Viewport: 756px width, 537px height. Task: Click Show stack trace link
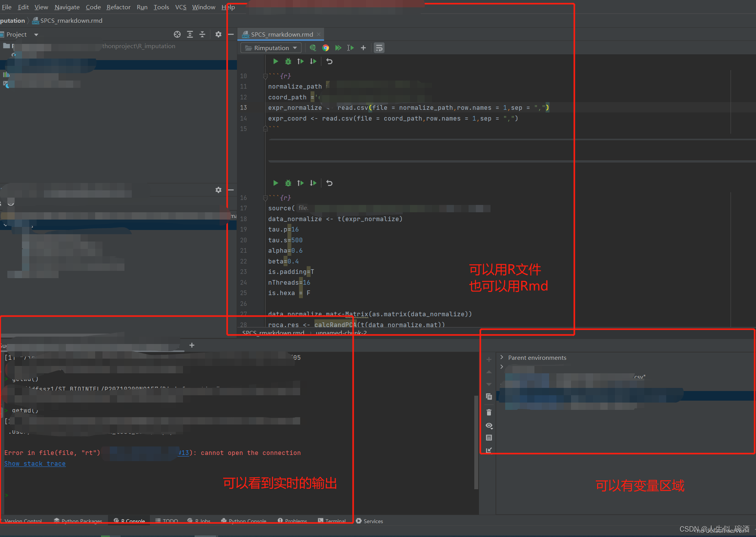[35, 463]
